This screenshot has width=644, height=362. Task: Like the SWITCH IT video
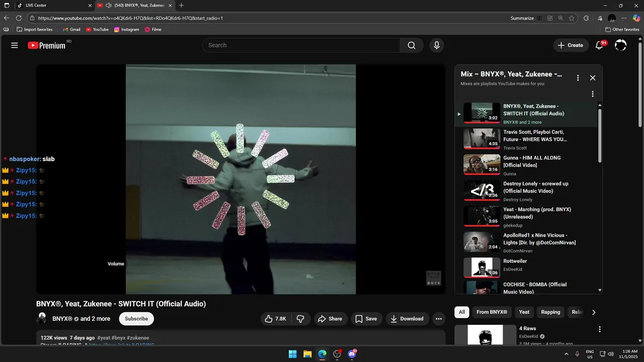coord(275,319)
